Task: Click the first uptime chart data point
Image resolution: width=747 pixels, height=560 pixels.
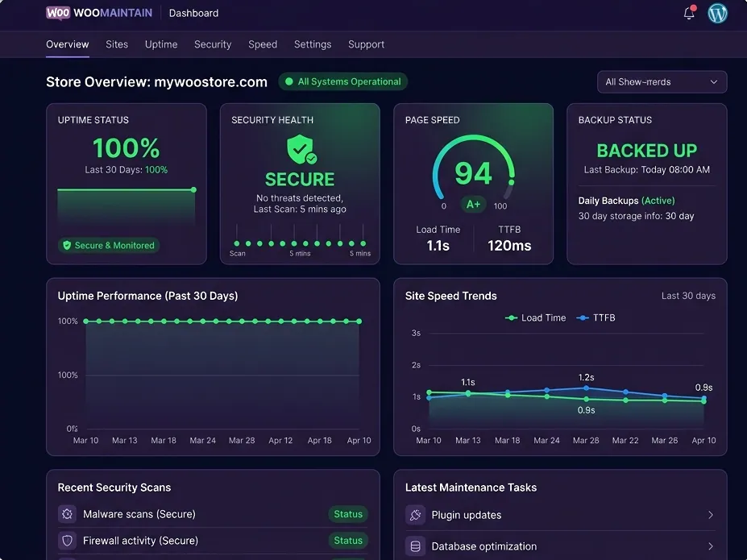Action: pos(85,321)
